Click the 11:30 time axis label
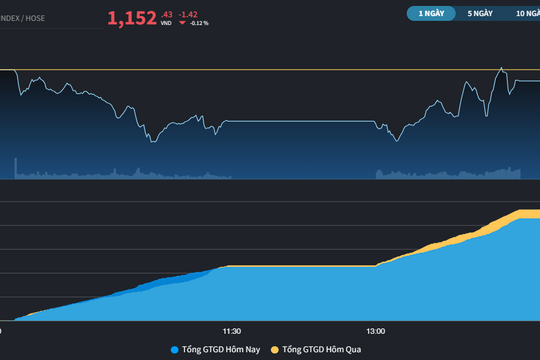This screenshot has height=360, width=540. 232,331
